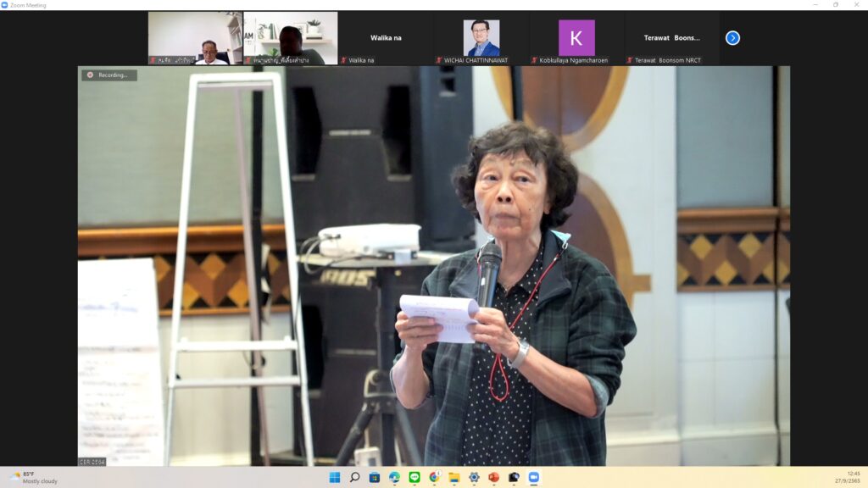Open File Explorer from the taskbar
This screenshot has width=868, height=488.
point(454,477)
